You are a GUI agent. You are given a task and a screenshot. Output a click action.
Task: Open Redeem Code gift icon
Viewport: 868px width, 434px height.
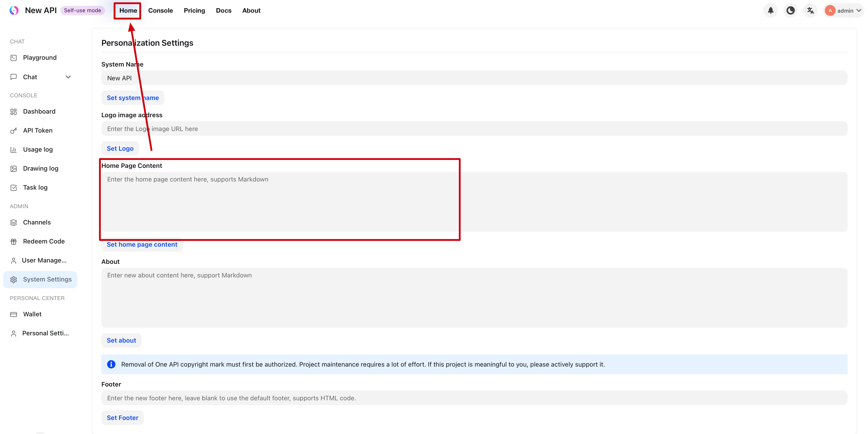[14, 241]
